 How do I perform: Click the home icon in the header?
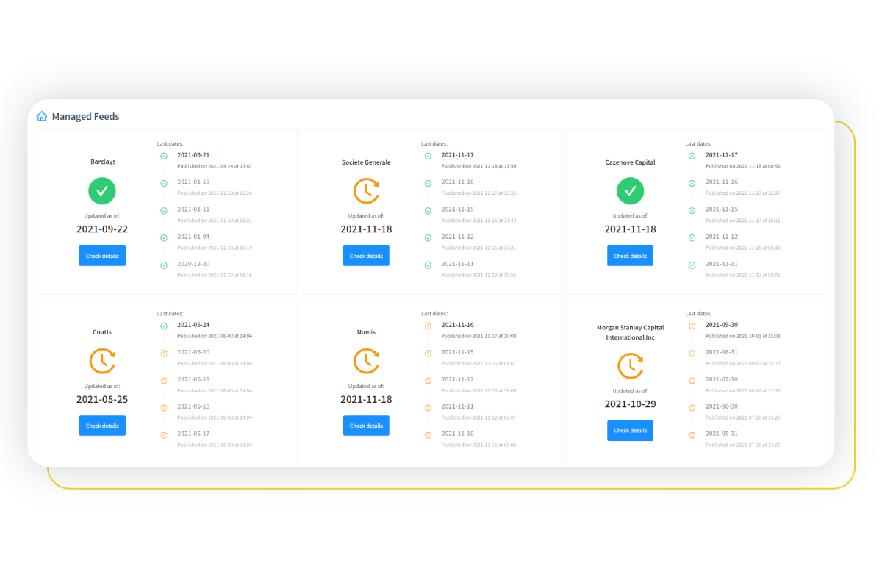pyautogui.click(x=42, y=115)
